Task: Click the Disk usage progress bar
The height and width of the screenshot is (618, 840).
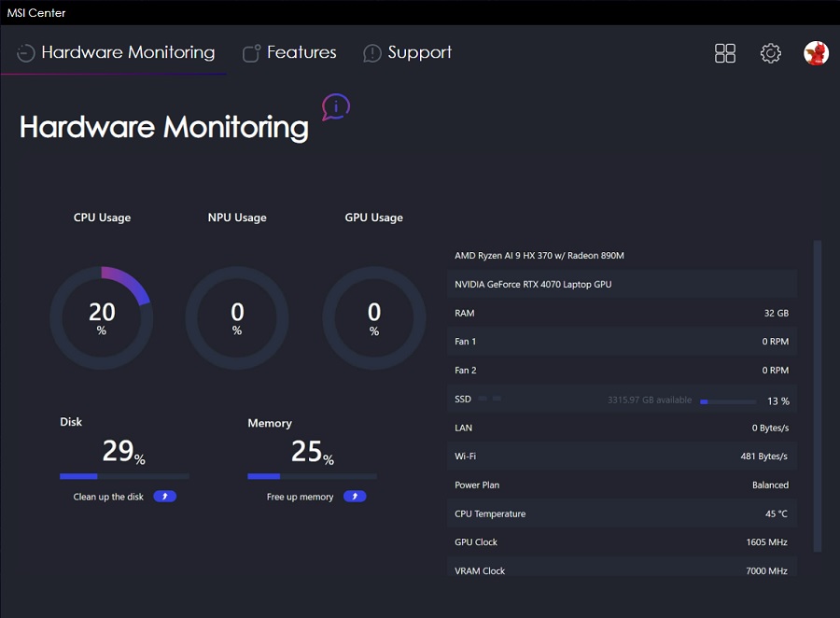Action: (x=124, y=476)
